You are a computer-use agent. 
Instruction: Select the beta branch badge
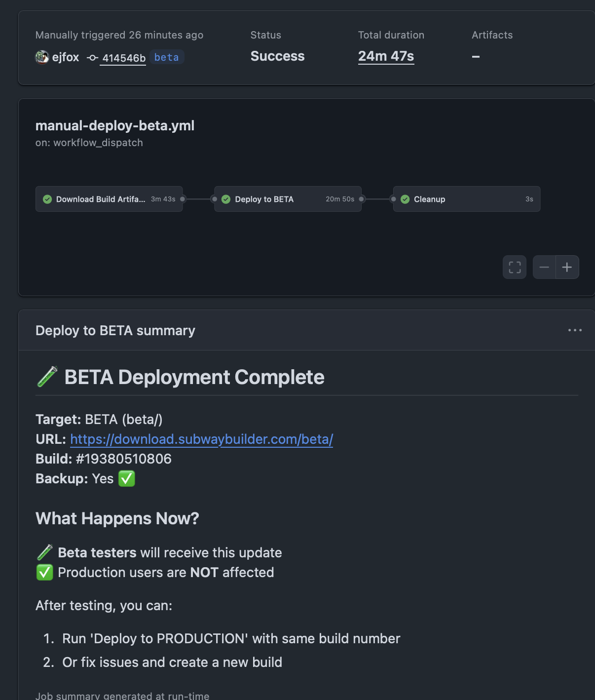[166, 57]
